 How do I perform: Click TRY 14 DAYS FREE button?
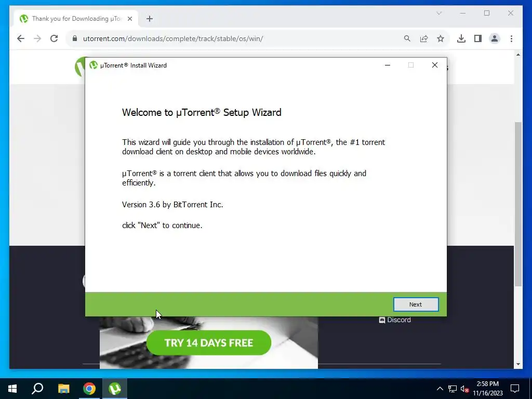[209, 343]
